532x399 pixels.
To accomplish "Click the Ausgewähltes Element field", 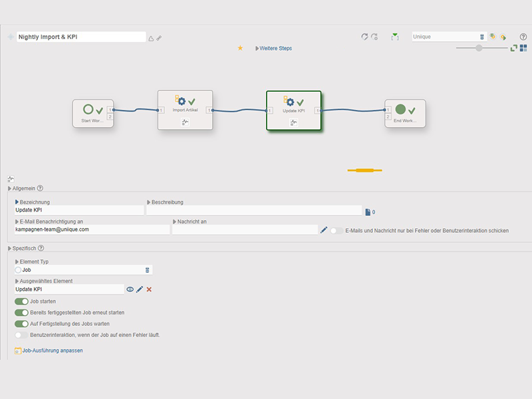I will click(x=69, y=289).
